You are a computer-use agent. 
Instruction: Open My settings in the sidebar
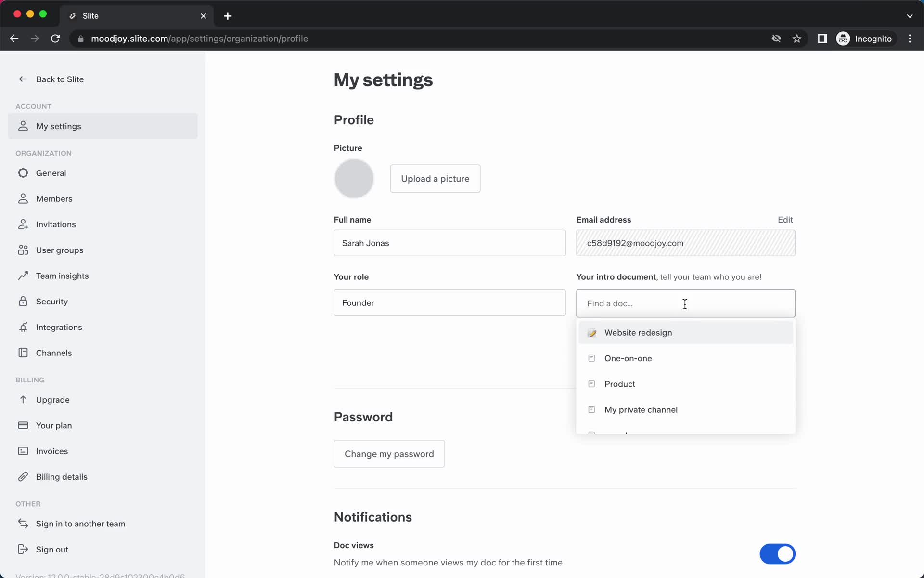pyautogui.click(x=103, y=126)
